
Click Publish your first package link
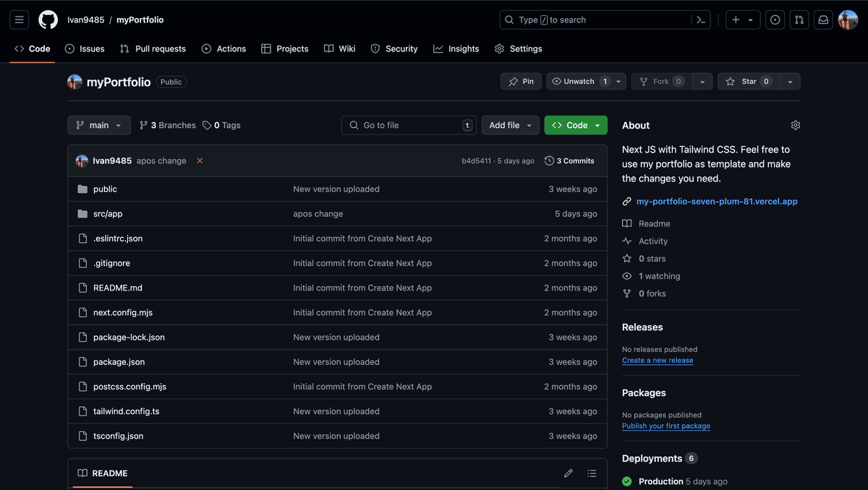pyautogui.click(x=666, y=426)
